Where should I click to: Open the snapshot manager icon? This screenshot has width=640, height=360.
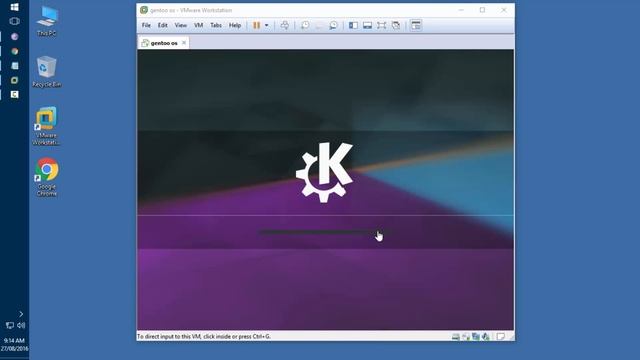point(333,25)
